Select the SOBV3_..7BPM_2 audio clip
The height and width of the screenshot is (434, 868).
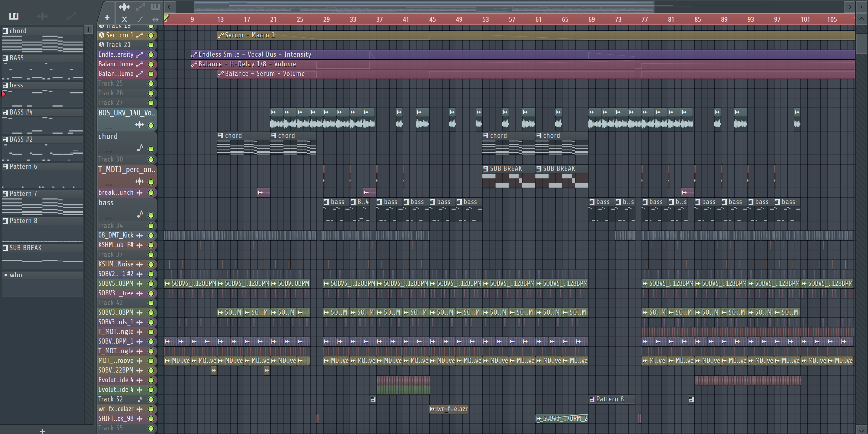click(x=562, y=419)
